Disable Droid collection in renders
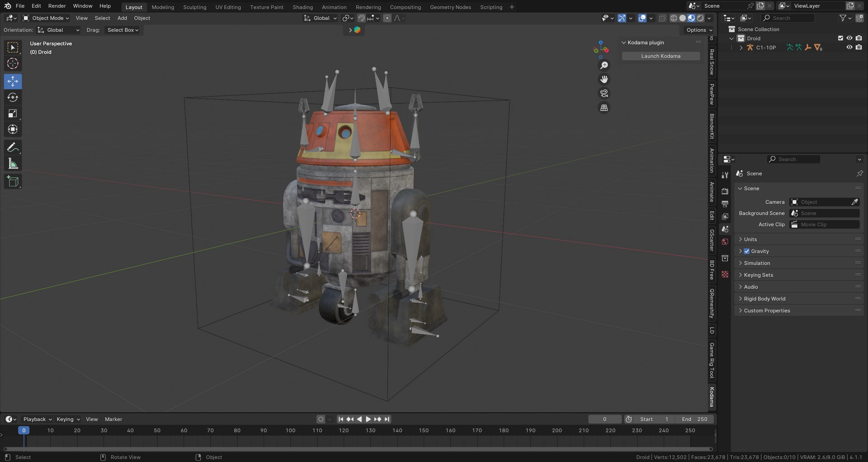 pos(859,38)
